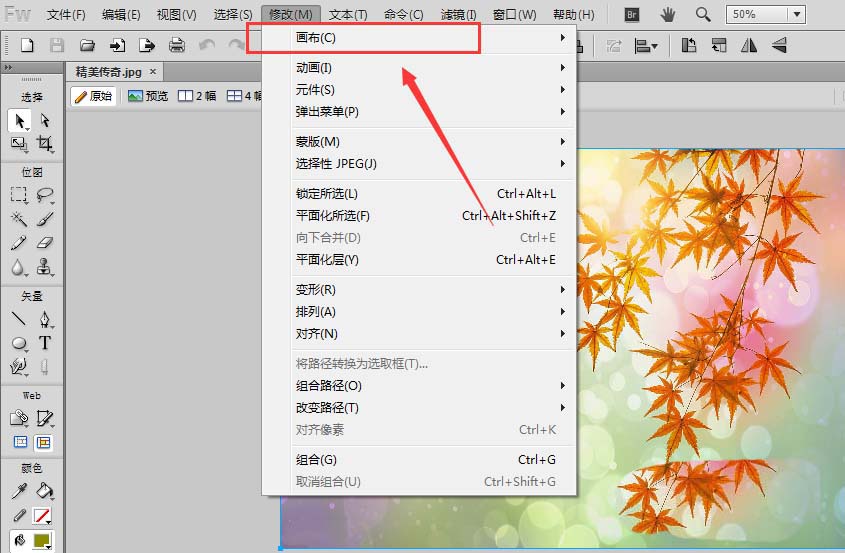Create a new document from toolbar
This screenshot has height=553, width=845.
click(27, 45)
